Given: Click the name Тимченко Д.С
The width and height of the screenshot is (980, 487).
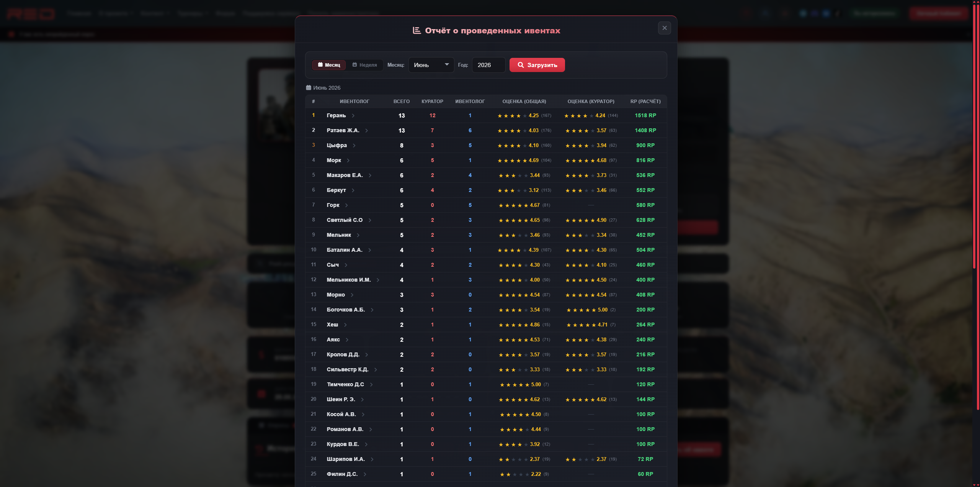Looking at the screenshot, I should [345, 384].
